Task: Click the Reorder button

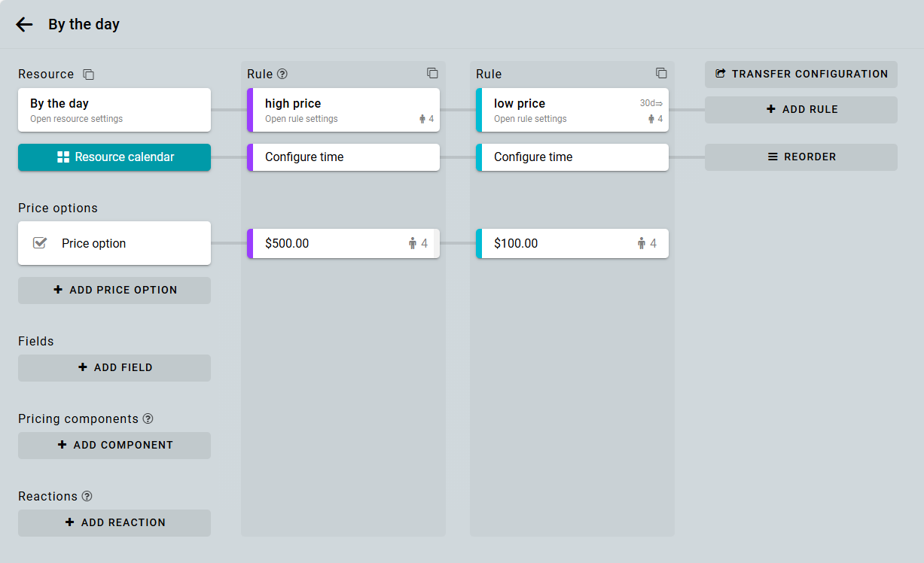Action: click(801, 157)
